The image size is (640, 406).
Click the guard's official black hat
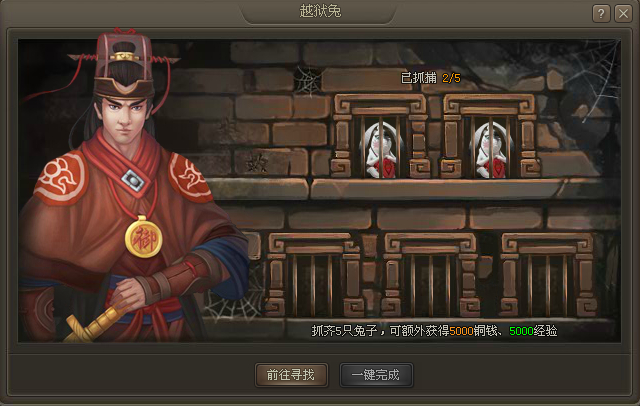tap(124, 65)
